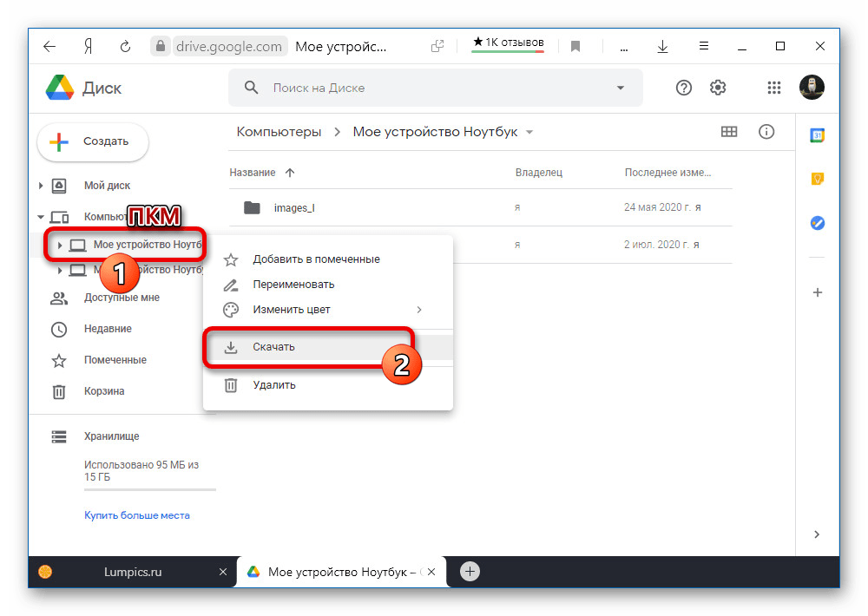Screen dimensions: 868x616
Task: Click the account avatar picture
Action: (x=812, y=87)
